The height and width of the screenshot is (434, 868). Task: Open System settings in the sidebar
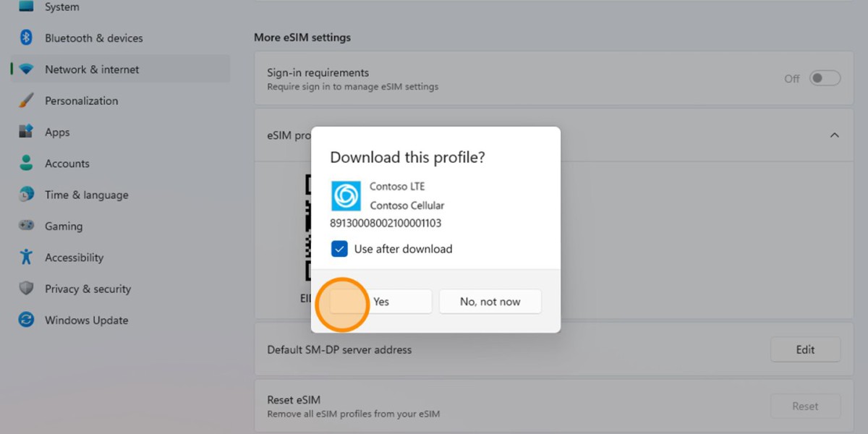[x=62, y=7]
